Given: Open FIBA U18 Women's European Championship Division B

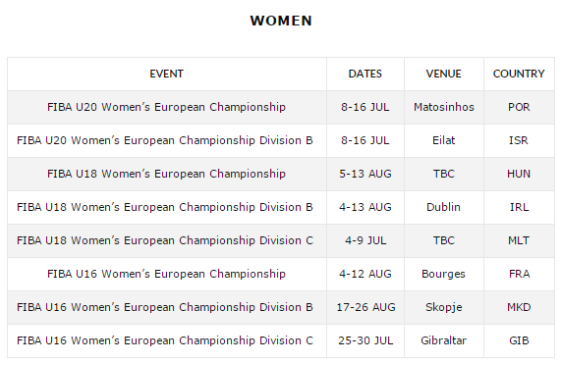Looking at the screenshot, I should pos(165,207).
